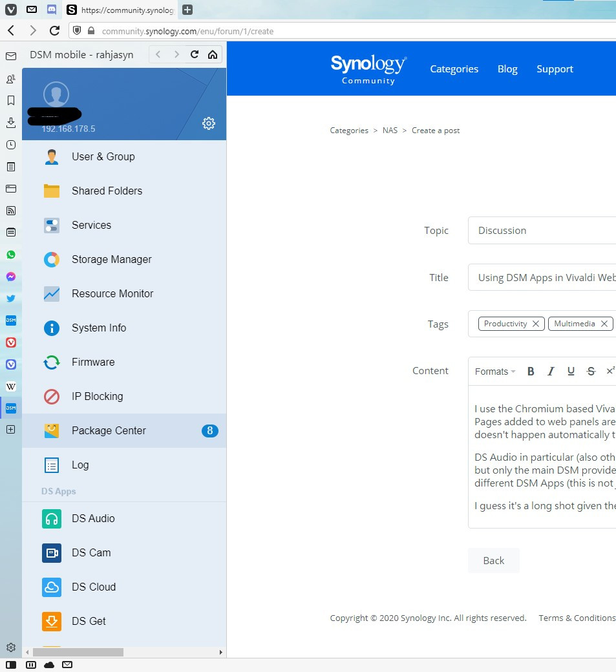The width and height of the screenshot is (616, 672).
Task: Remove the Multimedia tag
Action: [x=604, y=324]
